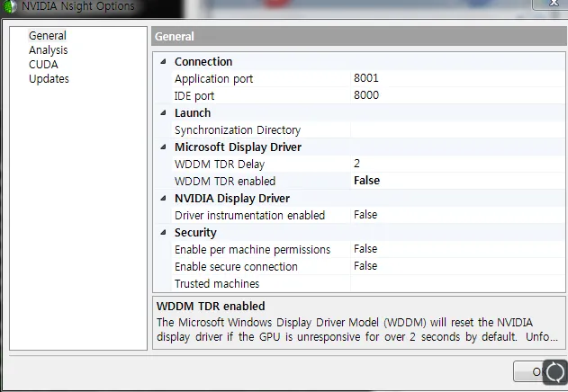Select the Trusted machines label
This screenshot has height=392, width=568.
217,284
